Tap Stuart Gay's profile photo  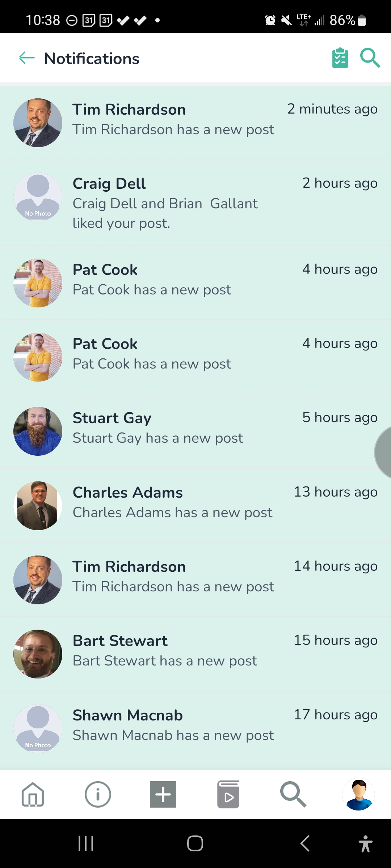click(x=38, y=431)
